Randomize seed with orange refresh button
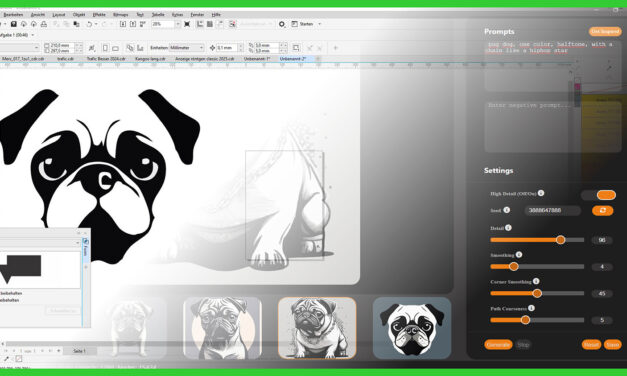This screenshot has width=627, height=376. (x=603, y=210)
